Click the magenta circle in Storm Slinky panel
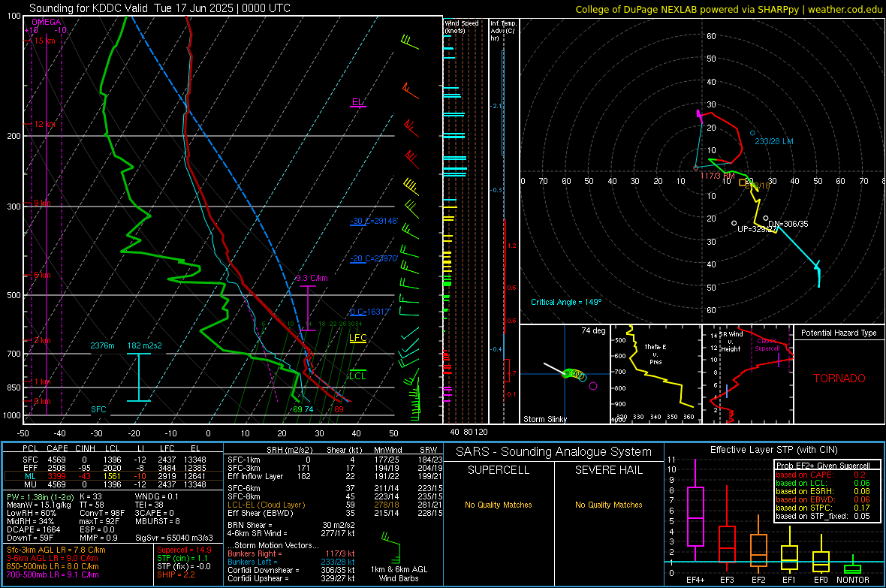This screenshot has height=588, width=886. point(592,386)
